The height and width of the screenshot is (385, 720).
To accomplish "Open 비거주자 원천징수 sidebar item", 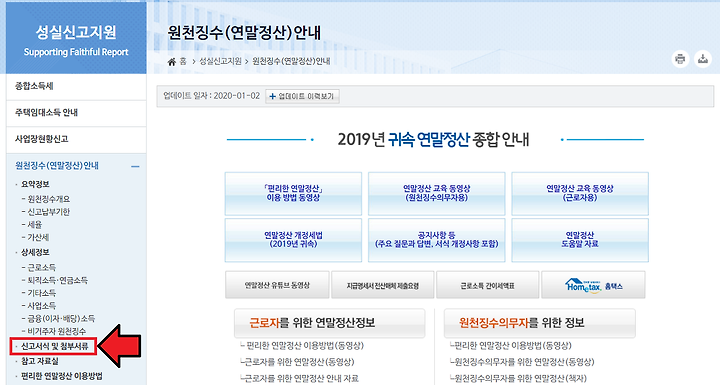I will (x=56, y=331).
